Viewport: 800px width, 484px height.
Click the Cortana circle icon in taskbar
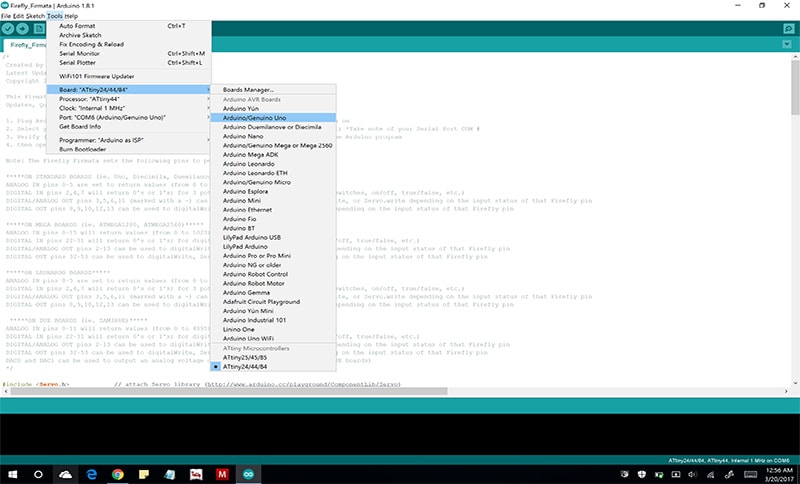(x=38, y=474)
